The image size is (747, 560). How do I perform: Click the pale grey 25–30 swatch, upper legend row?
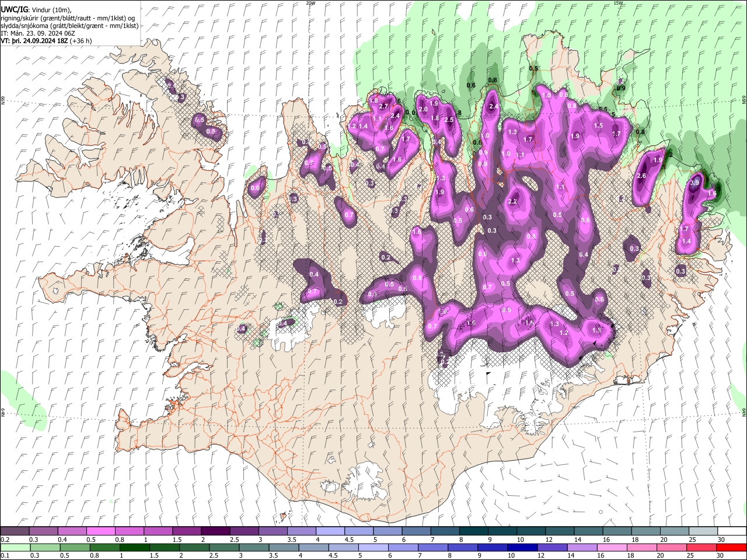703,531
